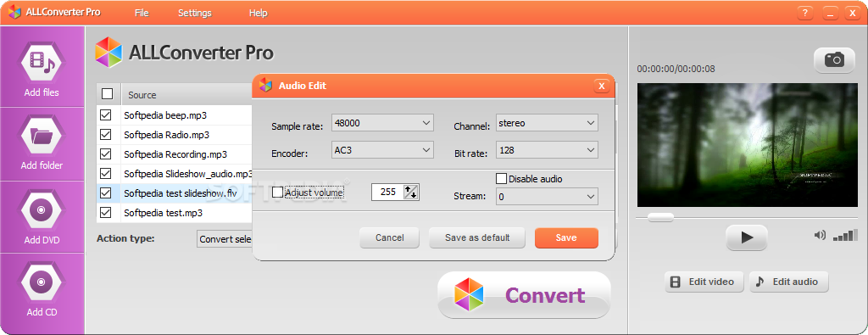This screenshot has width=868, height=335.
Task: Uncheck Softpedia beep.mp3 checkbox
Action: (105, 115)
